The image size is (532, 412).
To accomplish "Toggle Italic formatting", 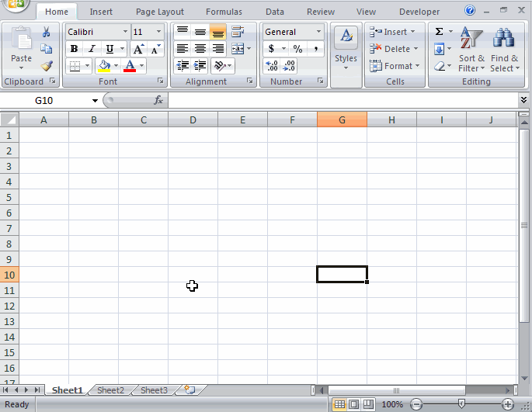I will [92, 49].
